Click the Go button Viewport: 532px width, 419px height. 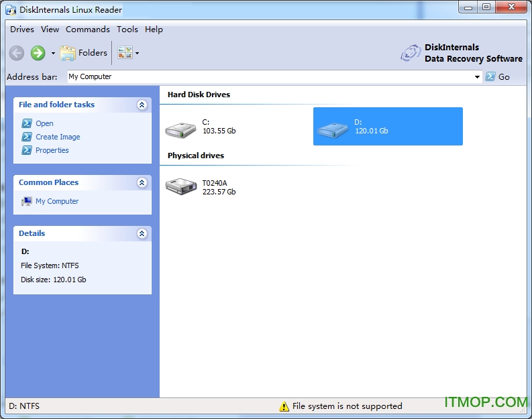point(497,76)
